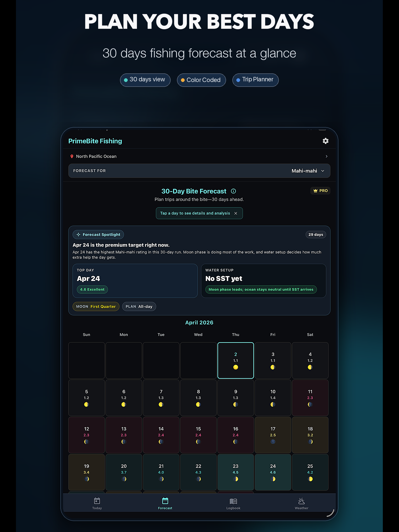Click the Moon phase leads SST chip
The width and height of the screenshot is (399, 532).
261,289
